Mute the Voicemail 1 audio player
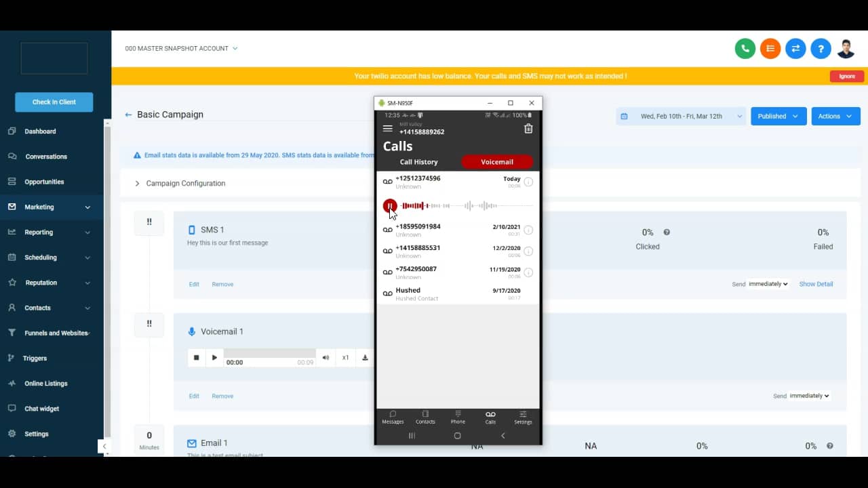The height and width of the screenshot is (488, 868). (325, 358)
